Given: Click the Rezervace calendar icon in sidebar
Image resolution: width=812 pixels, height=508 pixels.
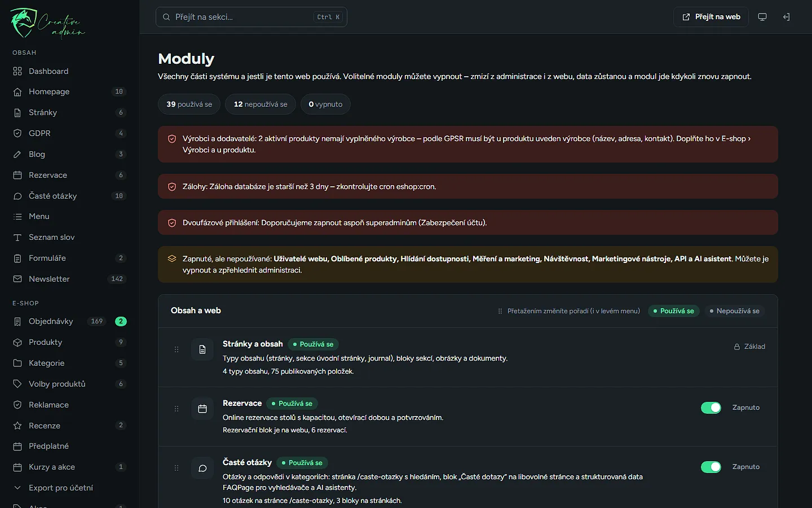Looking at the screenshot, I should point(17,175).
